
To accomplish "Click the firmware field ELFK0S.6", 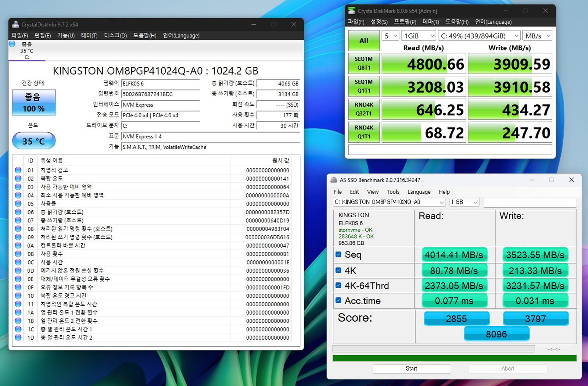I will 161,84.
